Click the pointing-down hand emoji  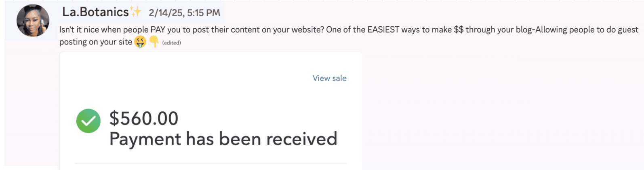154,42
